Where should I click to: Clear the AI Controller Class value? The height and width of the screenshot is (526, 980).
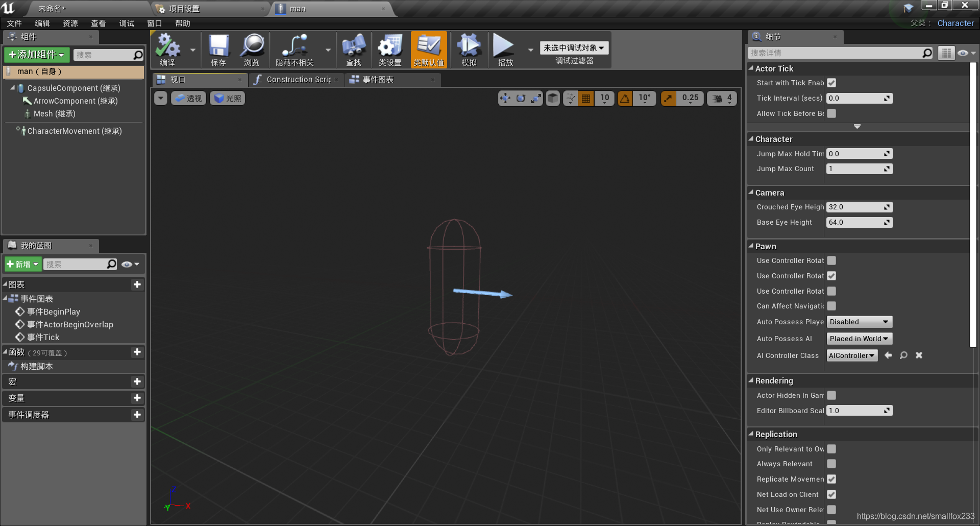click(x=919, y=355)
